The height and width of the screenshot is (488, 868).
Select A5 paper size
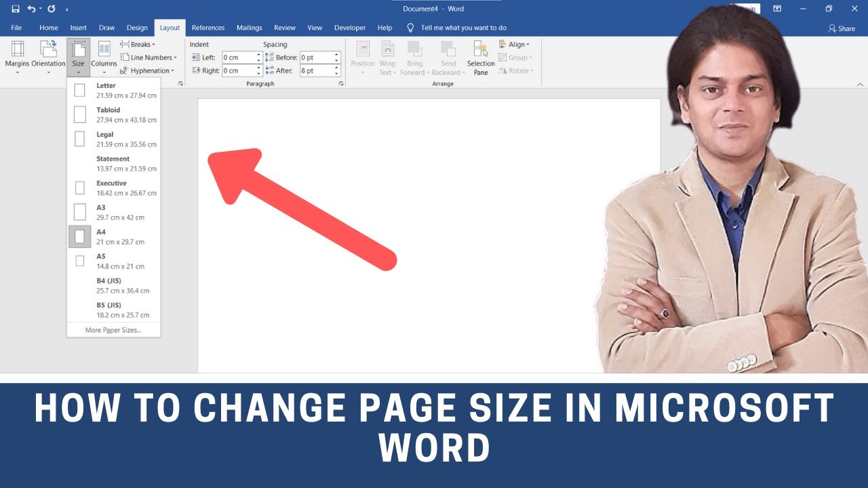(114, 261)
